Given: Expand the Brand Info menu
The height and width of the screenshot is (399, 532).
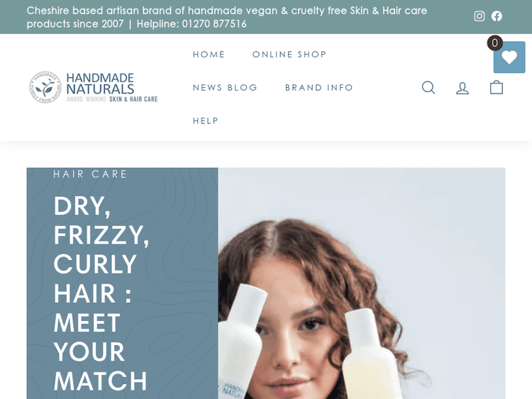Looking at the screenshot, I should click(319, 87).
